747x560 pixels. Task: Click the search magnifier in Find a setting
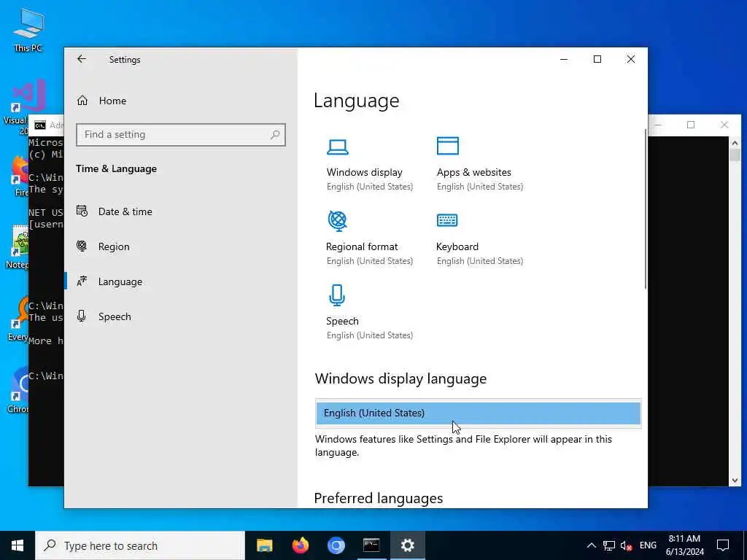[x=275, y=135]
